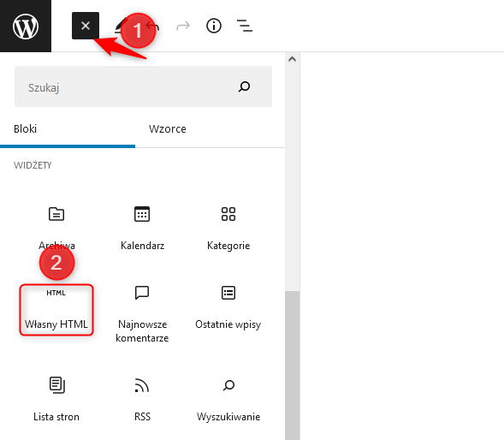
Task: Open the list view outline icon
Action: 245,26
